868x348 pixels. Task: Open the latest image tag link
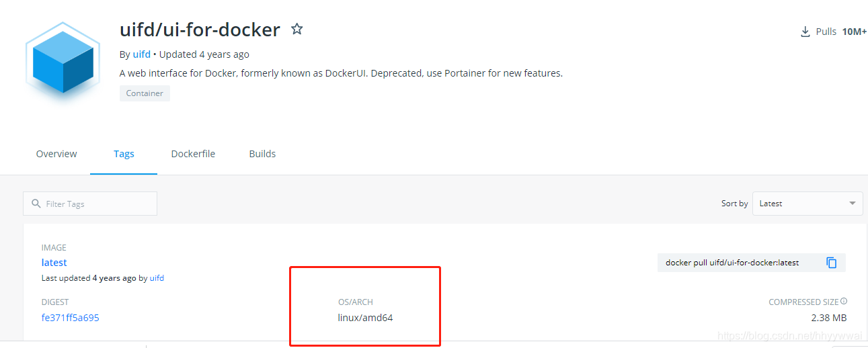pyautogui.click(x=54, y=263)
